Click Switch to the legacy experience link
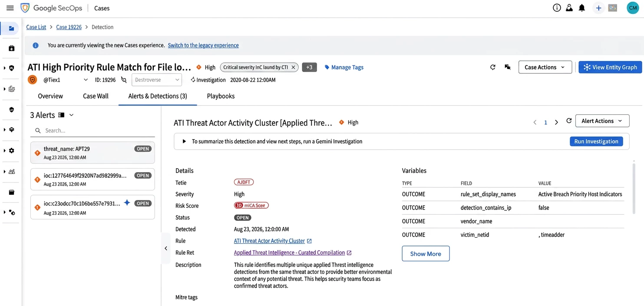Image resolution: width=644 pixels, height=306 pixels. (203, 45)
